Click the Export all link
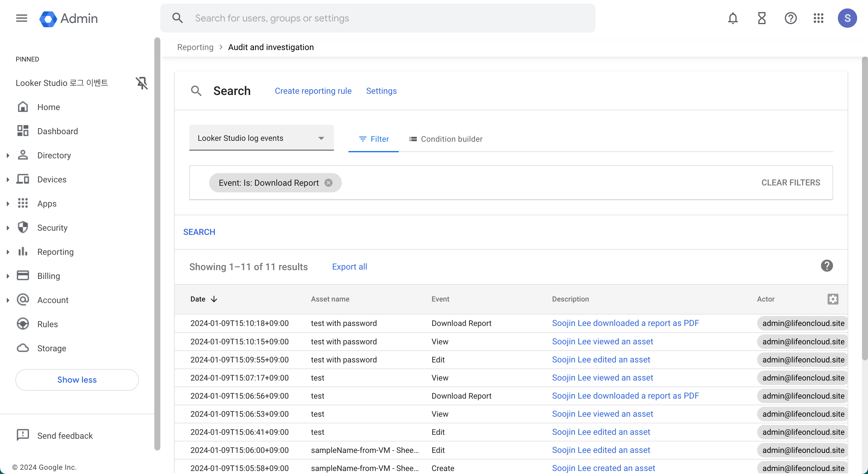Viewport: 868px width, 474px height. coord(349,267)
